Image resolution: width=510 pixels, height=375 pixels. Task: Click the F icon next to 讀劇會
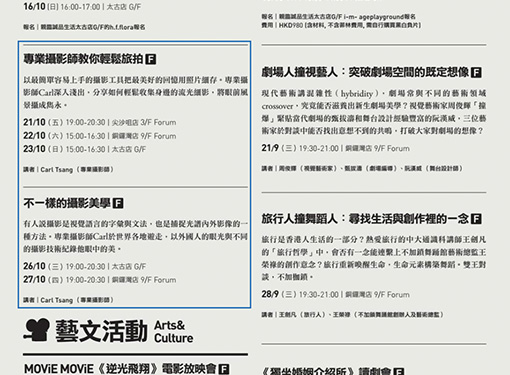pyautogui.click(x=399, y=371)
